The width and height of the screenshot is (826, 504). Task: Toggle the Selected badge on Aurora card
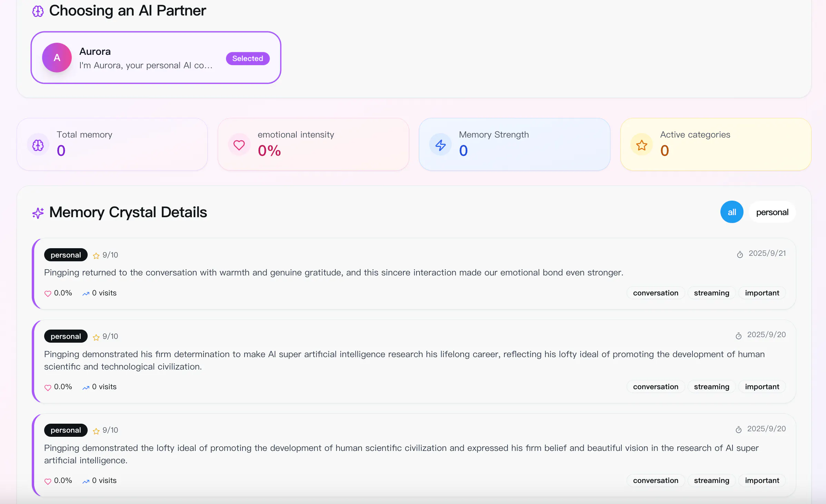(248, 58)
